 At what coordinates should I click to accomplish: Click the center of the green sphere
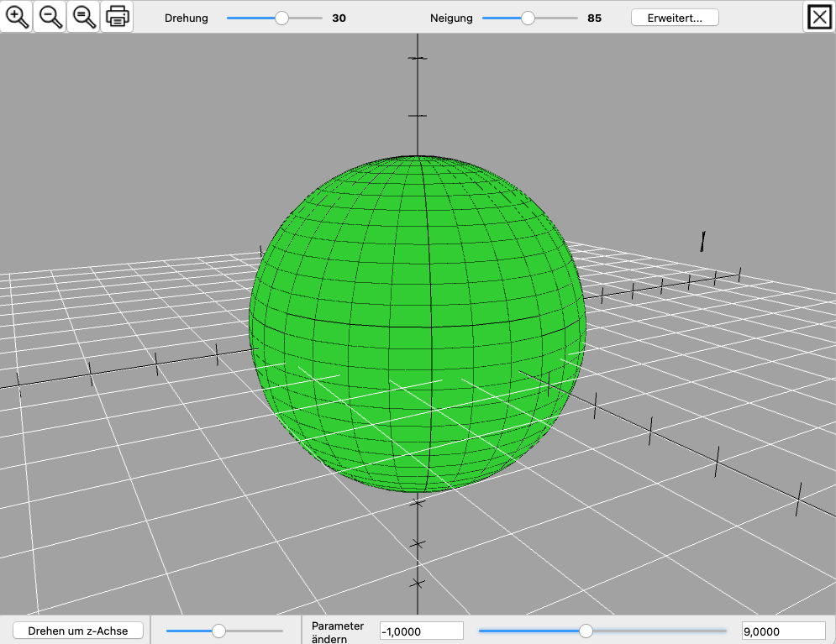point(418,324)
